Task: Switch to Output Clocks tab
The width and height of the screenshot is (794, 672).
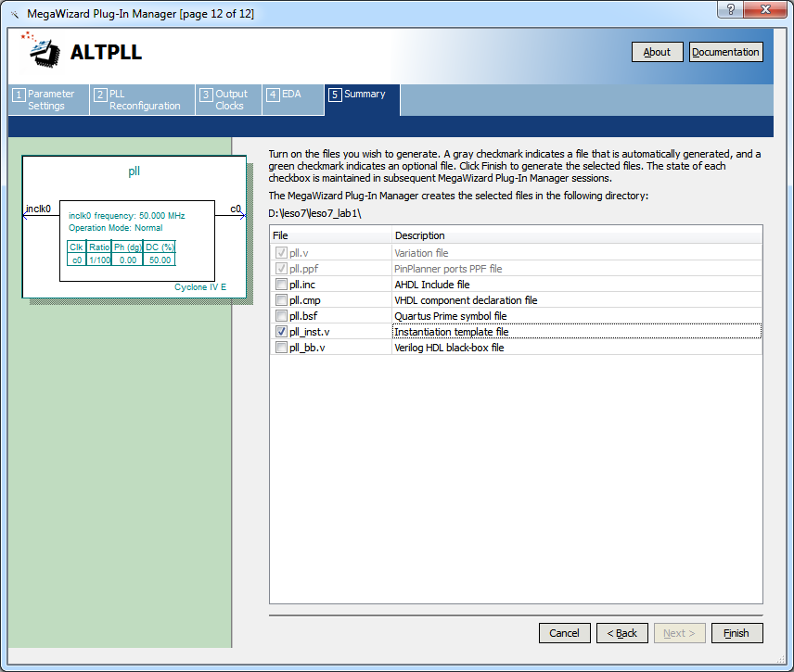Action: pyautogui.click(x=228, y=100)
